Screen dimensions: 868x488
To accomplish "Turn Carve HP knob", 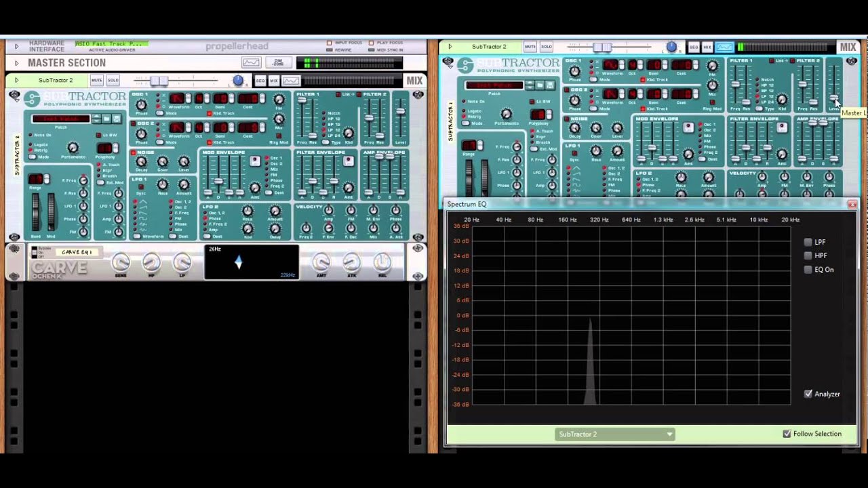I will pyautogui.click(x=151, y=262).
